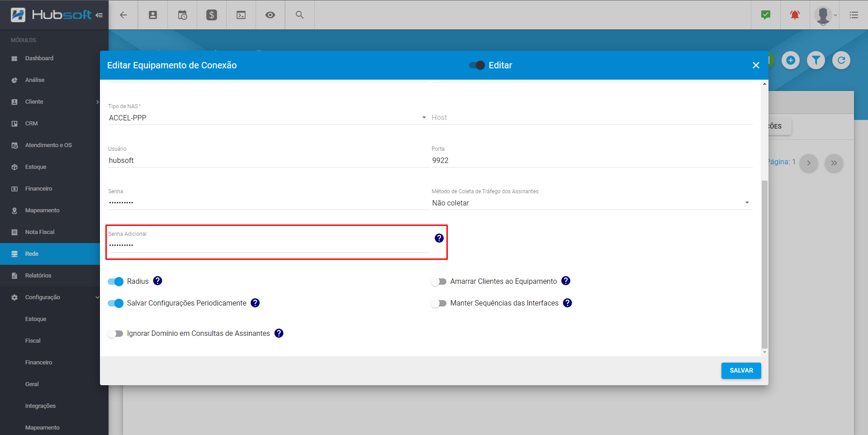Click the Senha password field
The height and width of the screenshot is (435, 868).
click(x=268, y=203)
